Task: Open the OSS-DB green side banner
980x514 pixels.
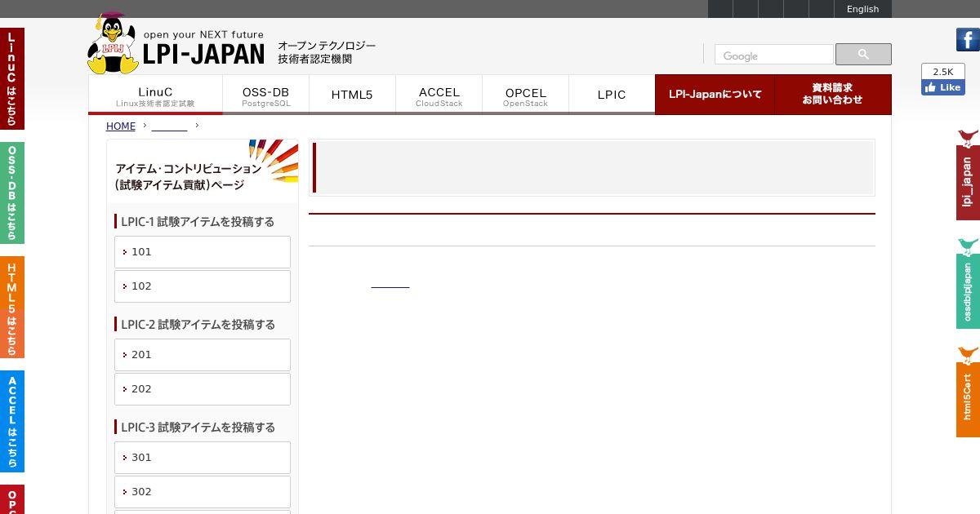Action: [12, 193]
